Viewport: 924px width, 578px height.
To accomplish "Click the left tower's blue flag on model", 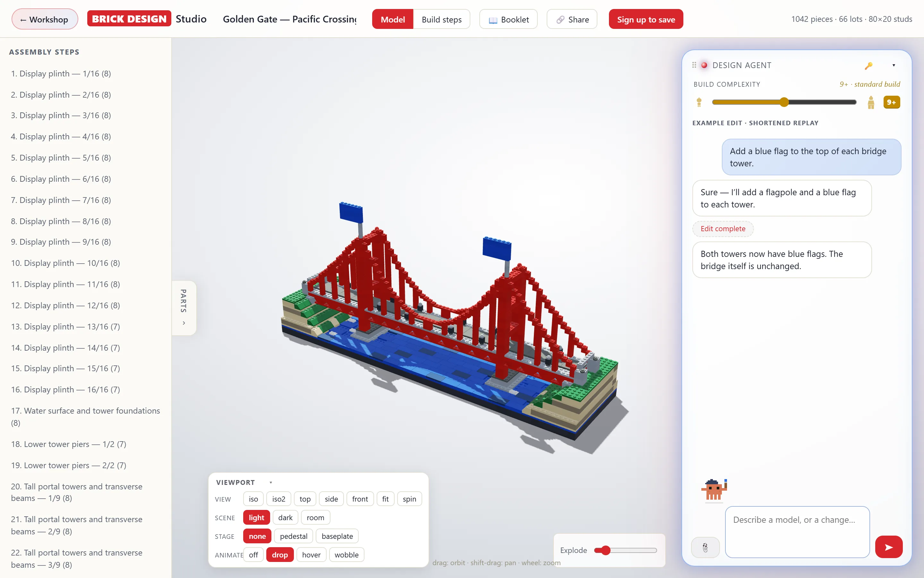I will pyautogui.click(x=351, y=213).
